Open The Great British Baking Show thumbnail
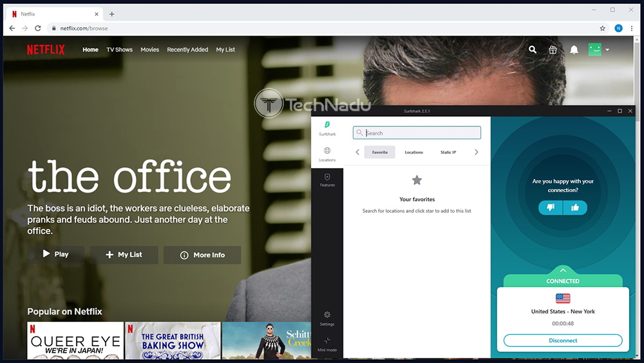 (x=173, y=340)
